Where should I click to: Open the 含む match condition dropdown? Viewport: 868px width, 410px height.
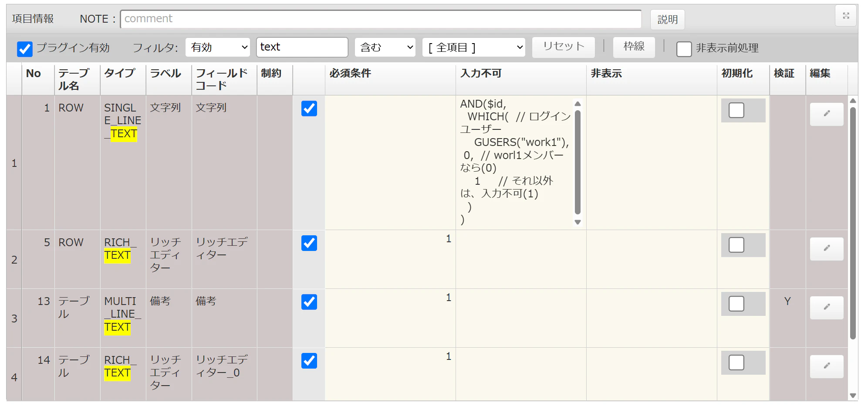tap(385, 47)
